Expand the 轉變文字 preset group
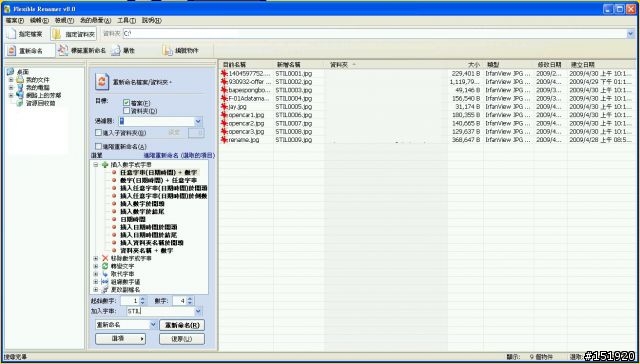 (x=96, y=266)
